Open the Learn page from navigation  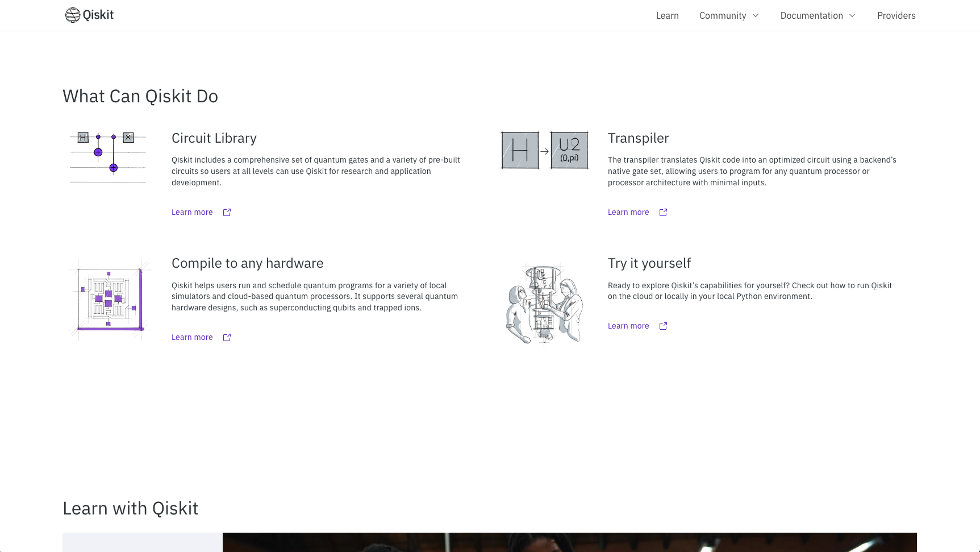coord(667,15)
